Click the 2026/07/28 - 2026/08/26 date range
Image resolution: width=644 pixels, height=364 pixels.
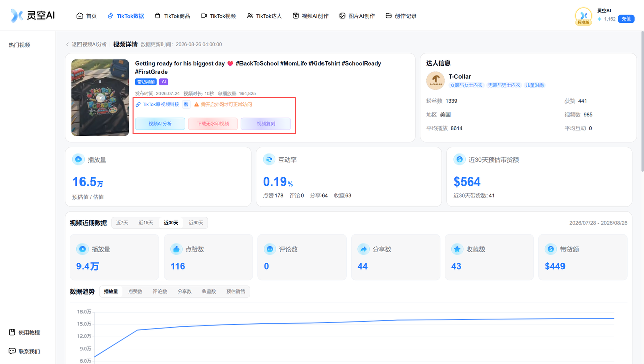(598, 223)
